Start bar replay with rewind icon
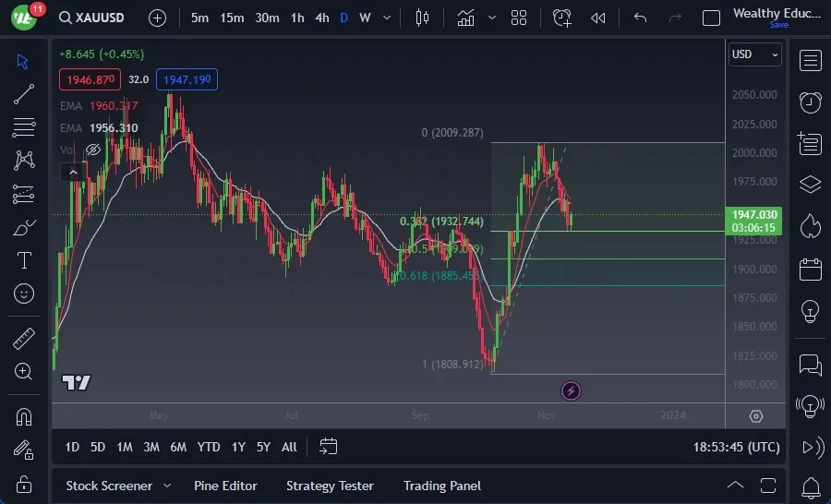This screenshot has width=831, height=504. click(x=597, y=18)
